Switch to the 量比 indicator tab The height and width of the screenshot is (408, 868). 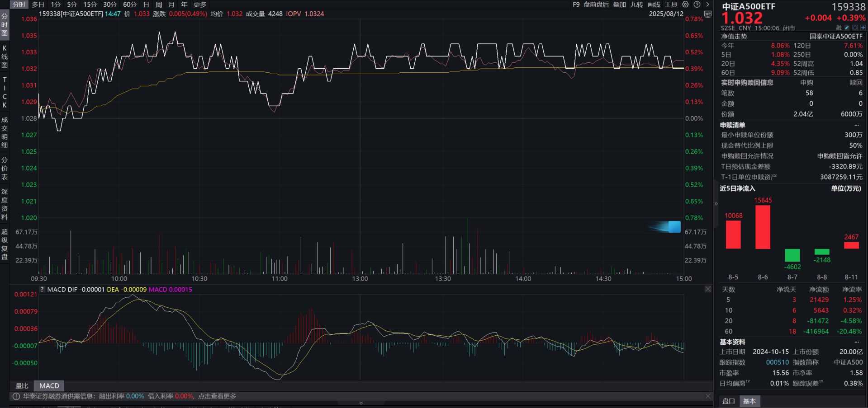click(x=22, y=386)
